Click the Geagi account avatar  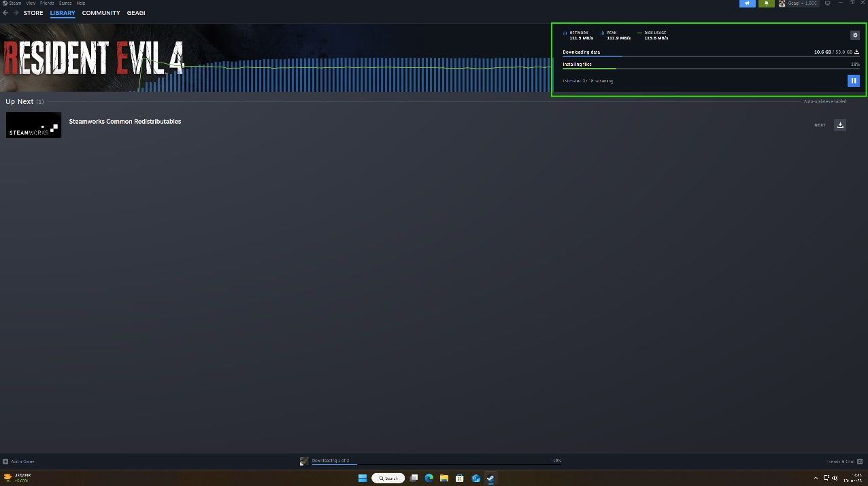coord(782,3)
